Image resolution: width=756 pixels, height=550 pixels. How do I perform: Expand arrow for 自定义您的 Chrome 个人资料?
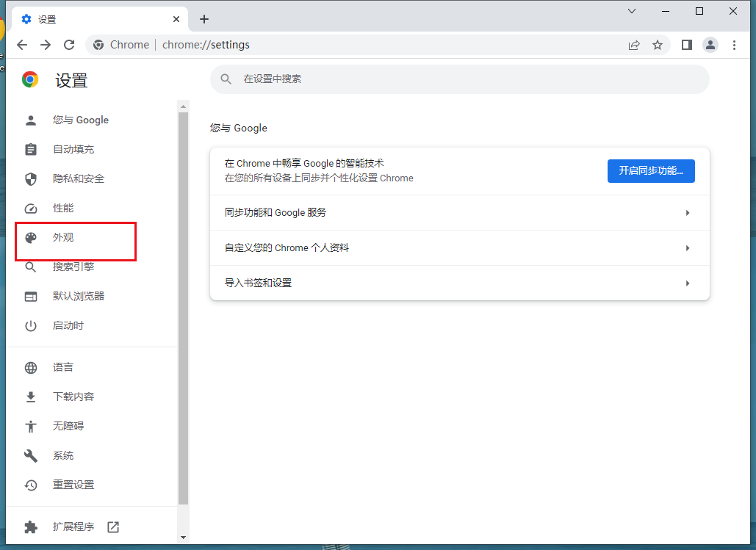[688, 247]
